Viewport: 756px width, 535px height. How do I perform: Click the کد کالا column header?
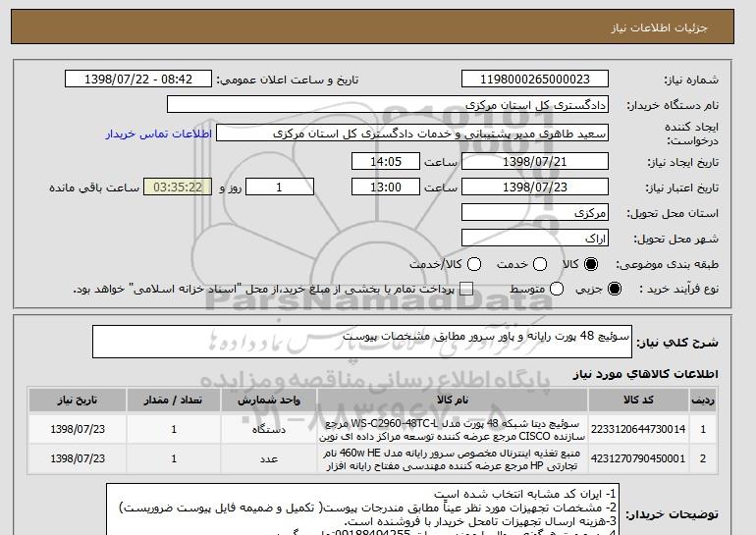pyautogui.click(x=638, y=401)
